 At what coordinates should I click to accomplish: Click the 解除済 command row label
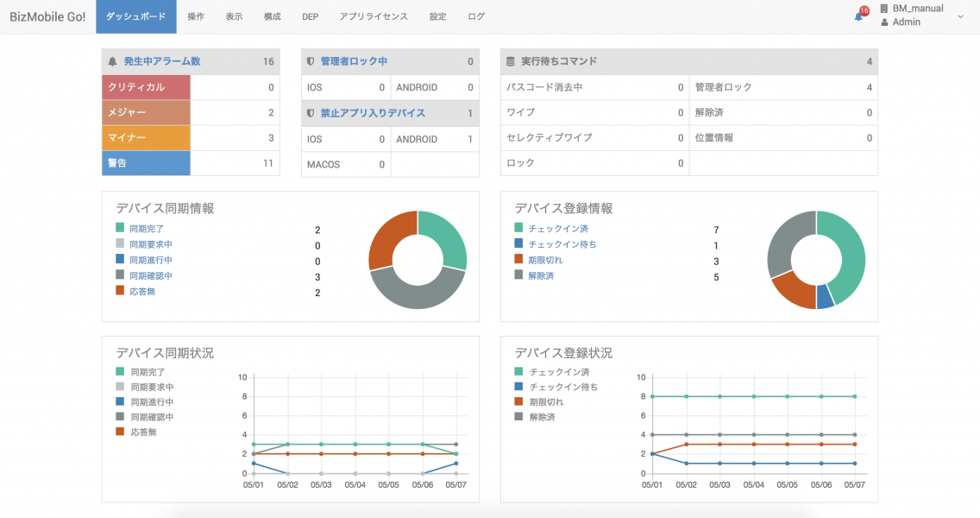tap(709, 112)
